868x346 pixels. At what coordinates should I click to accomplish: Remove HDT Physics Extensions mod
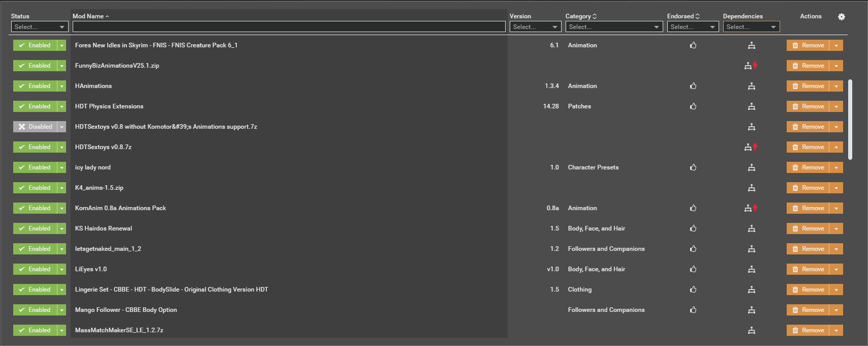tap(808, 106)
